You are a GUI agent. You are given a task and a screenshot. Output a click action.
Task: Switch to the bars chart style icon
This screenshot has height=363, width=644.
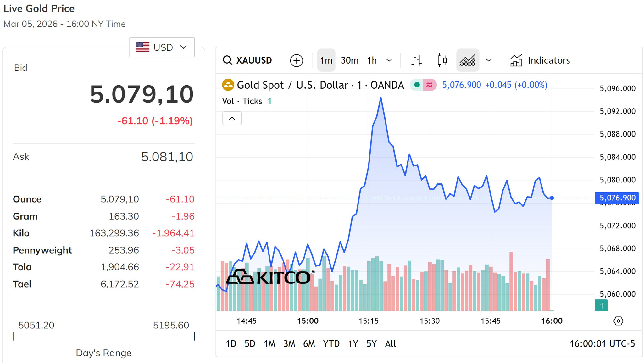tap(417, 60)
